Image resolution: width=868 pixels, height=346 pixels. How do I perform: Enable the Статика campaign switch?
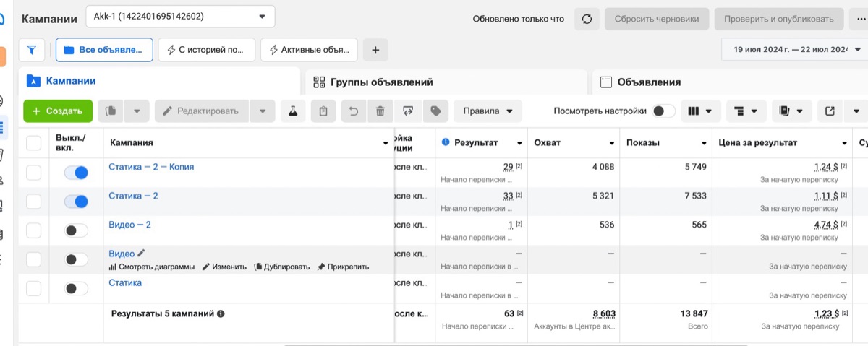(x=76, y=288)
